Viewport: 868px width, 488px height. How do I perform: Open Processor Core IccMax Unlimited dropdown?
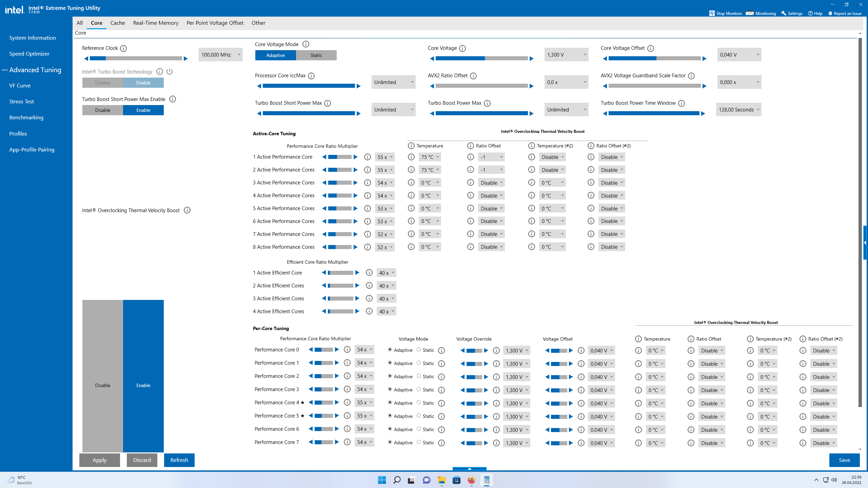click(x=394, y=82)
